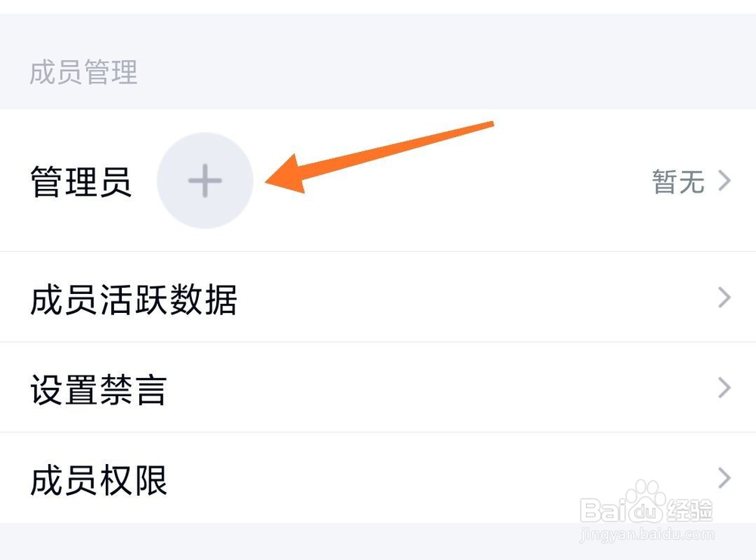
Task: Open the 成员活跃数据 menu entry text
Action: tap(134, 299)
